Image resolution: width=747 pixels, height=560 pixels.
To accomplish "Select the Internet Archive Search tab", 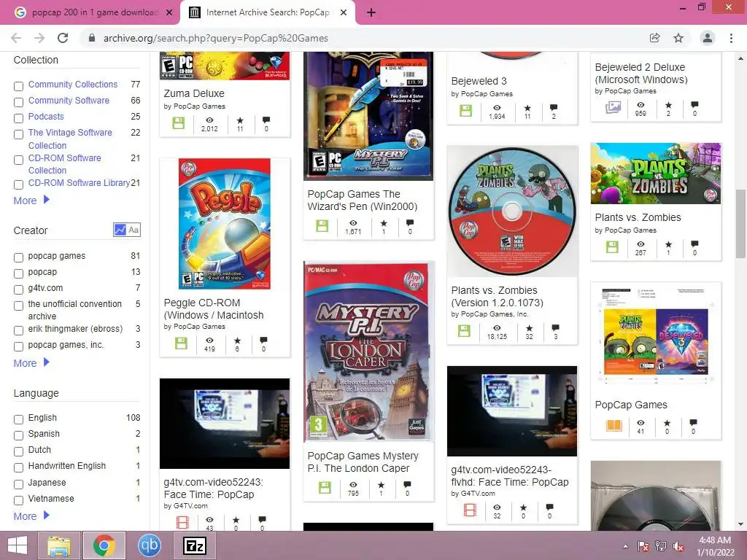I will click(267, 12).
